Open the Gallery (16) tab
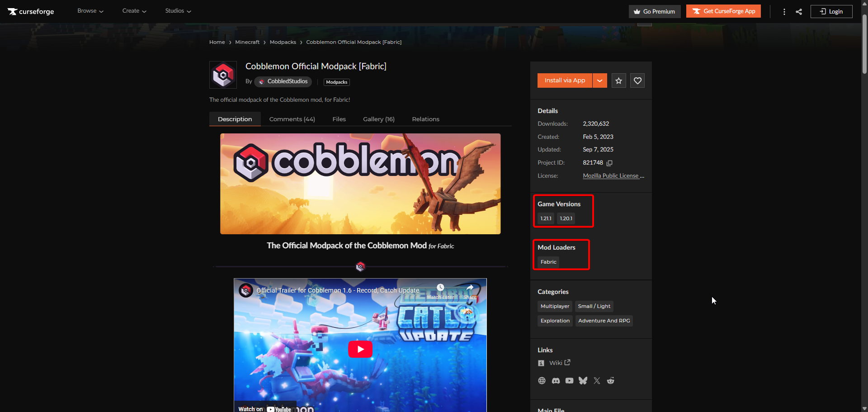 coord(378,119)
